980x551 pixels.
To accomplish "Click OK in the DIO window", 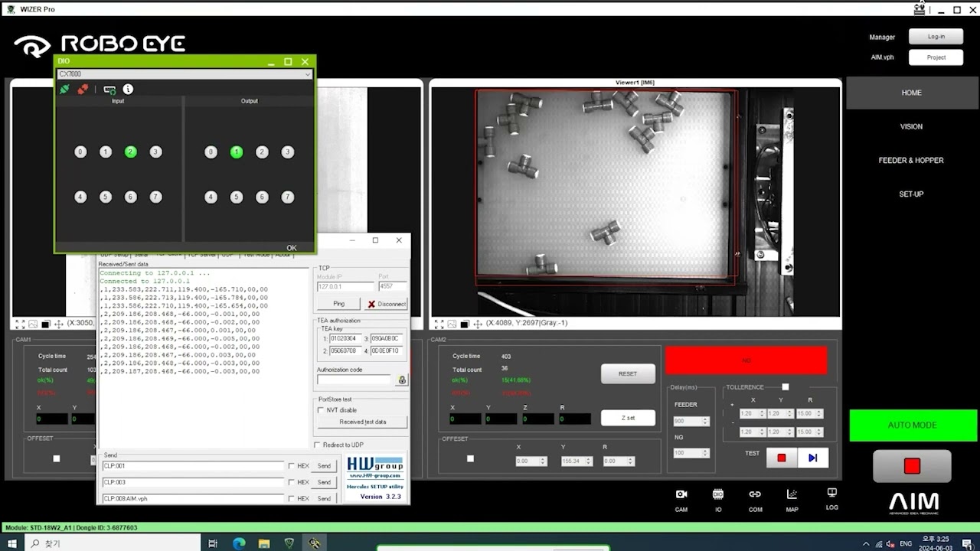I will tap(292, 248).
